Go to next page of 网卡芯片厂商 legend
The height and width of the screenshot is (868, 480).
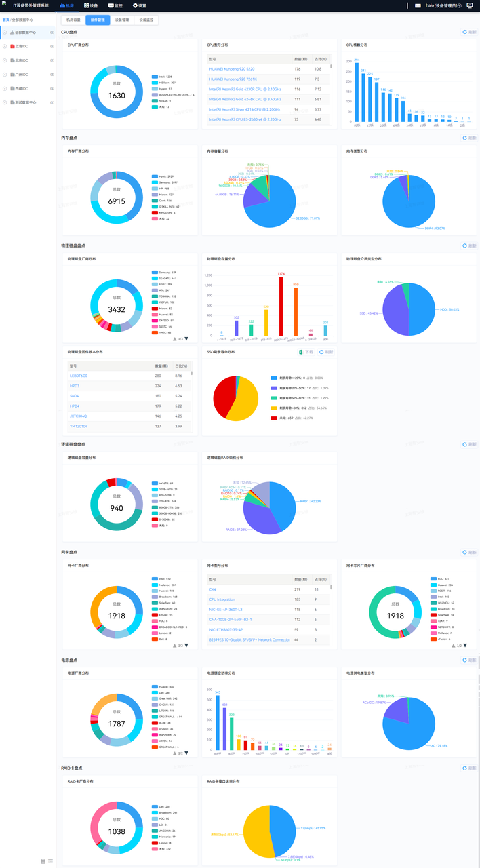point(465,646)
